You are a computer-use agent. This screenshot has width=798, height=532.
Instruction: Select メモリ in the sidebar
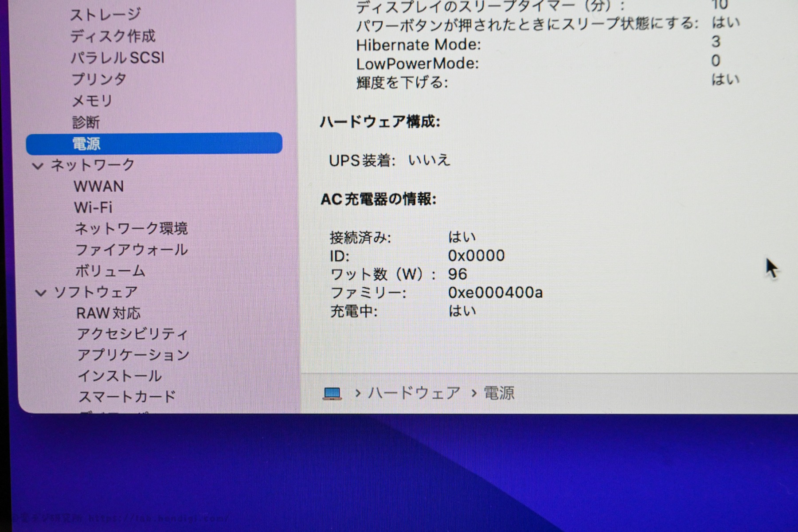point(92,101)
